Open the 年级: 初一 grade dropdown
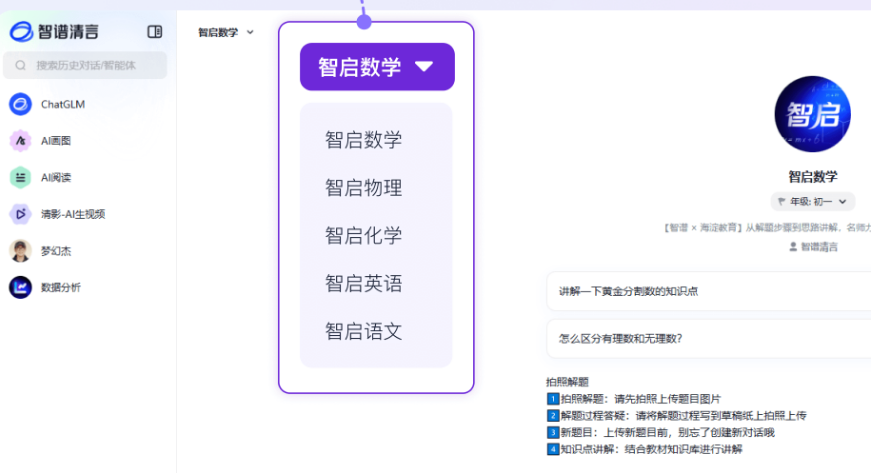This screenshot has height=473, width=871. click(812, 201)
